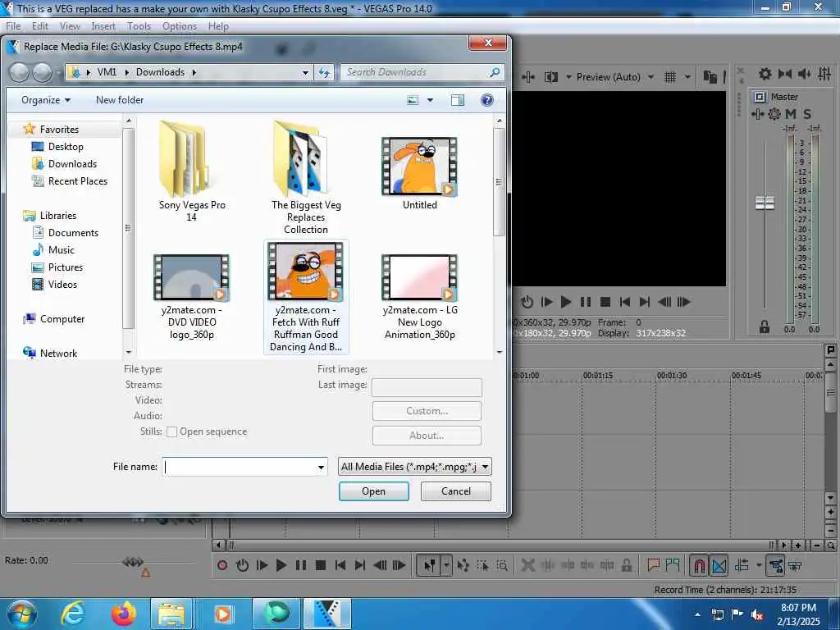Viewport: 840px width, 630px height.
Task: Click the Insert Marker icon
Action: [x=653, y=564]
